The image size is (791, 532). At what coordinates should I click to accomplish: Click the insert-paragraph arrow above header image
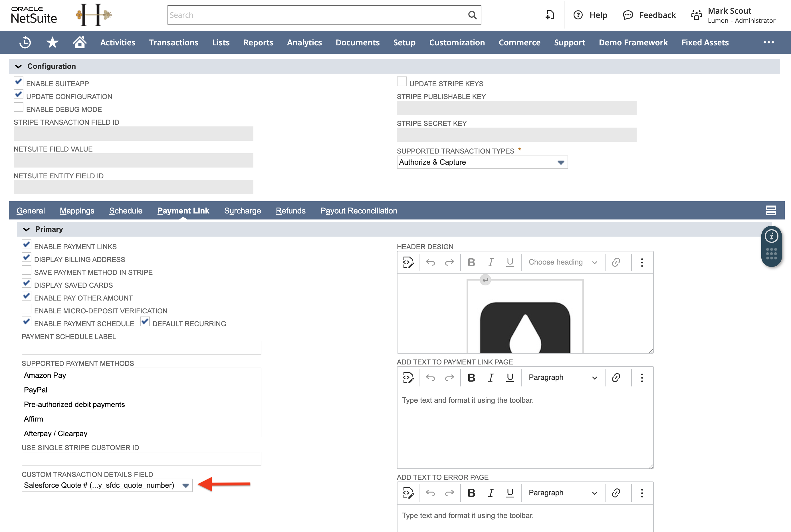point(485,280)
